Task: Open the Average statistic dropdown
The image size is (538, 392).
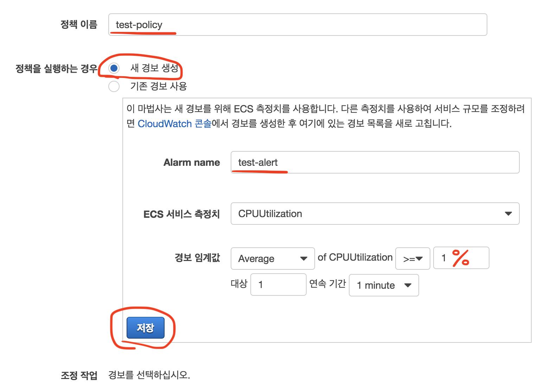Action: pos(273,259)
